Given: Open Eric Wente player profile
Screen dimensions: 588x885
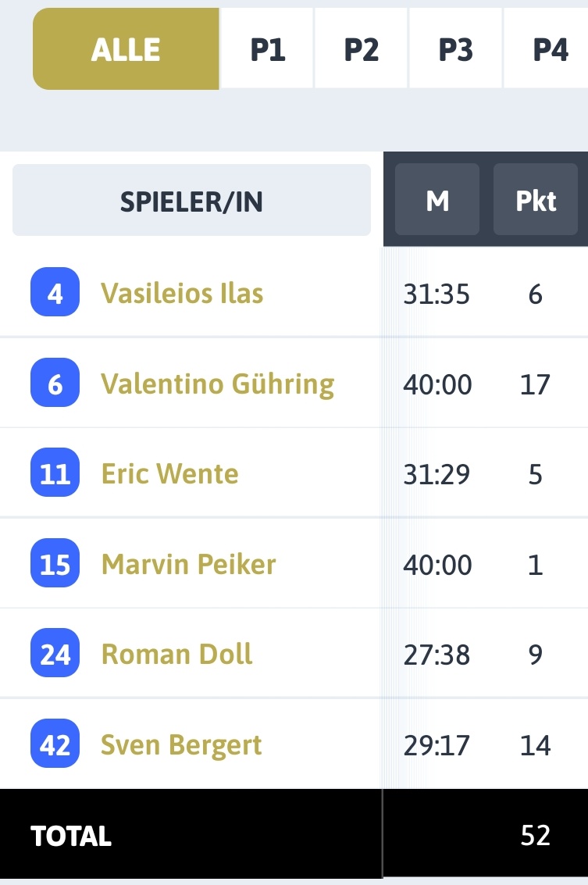Looking at the screenshot, I should (x=169, y=473).
